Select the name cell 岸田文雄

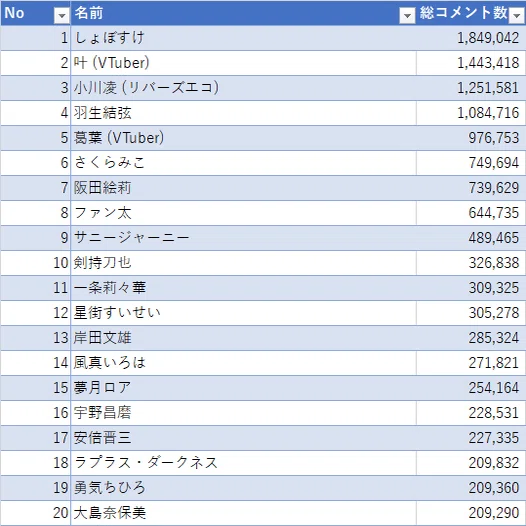tap(244, 338)
